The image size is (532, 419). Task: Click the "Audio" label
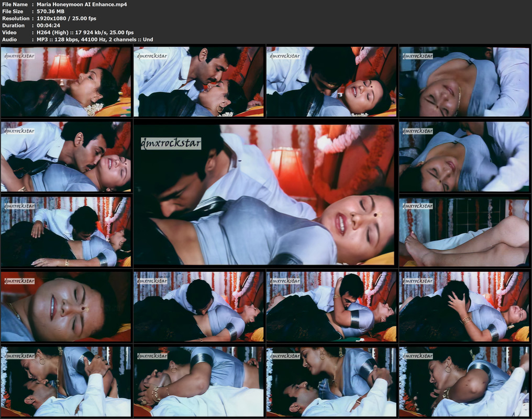tap(9, 40)
